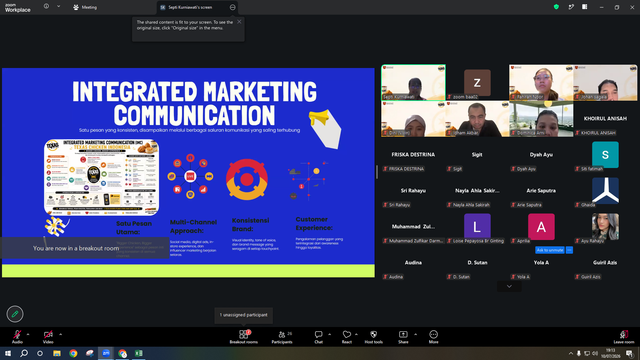Open the Participants panel
The width and height of the screenshot is (640, 360).
click(x=282, y=337)
